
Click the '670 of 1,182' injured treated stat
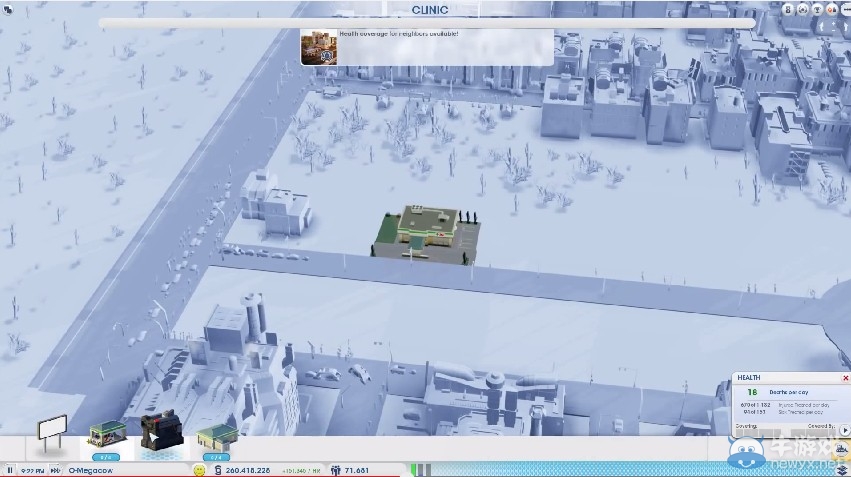[755, 405]
